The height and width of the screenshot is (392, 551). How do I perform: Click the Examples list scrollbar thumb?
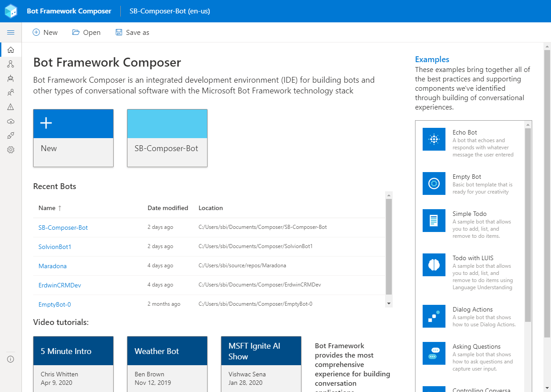[x=528, y=224]
